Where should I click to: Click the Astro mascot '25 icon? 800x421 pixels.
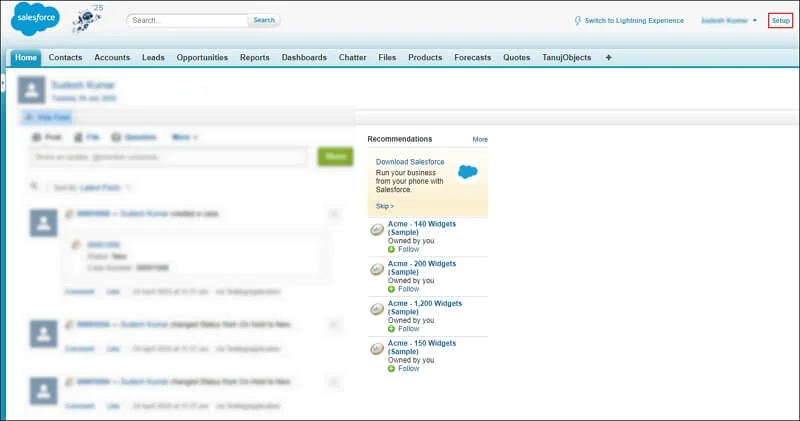87,19
